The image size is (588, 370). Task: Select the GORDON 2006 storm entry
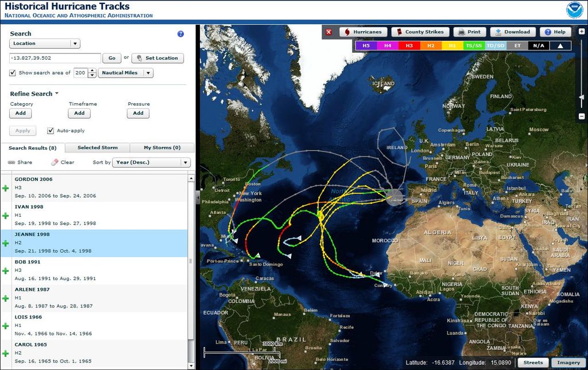(94, 188)
